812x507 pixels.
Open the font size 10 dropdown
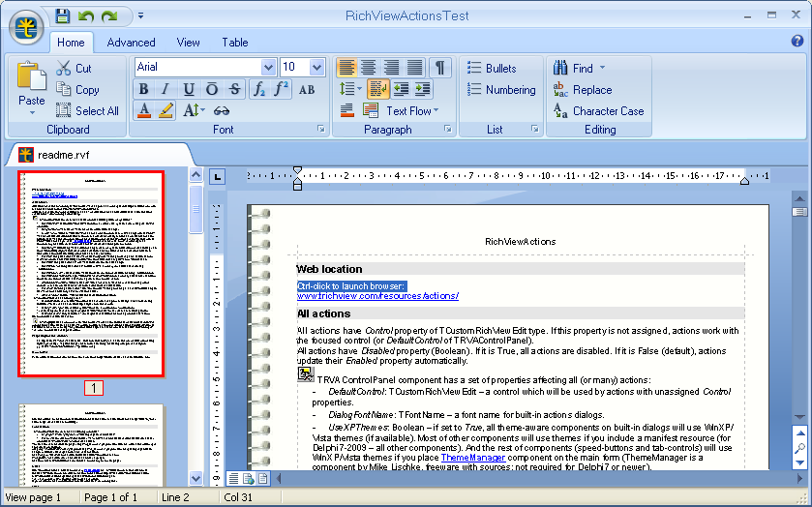[316, 67]
